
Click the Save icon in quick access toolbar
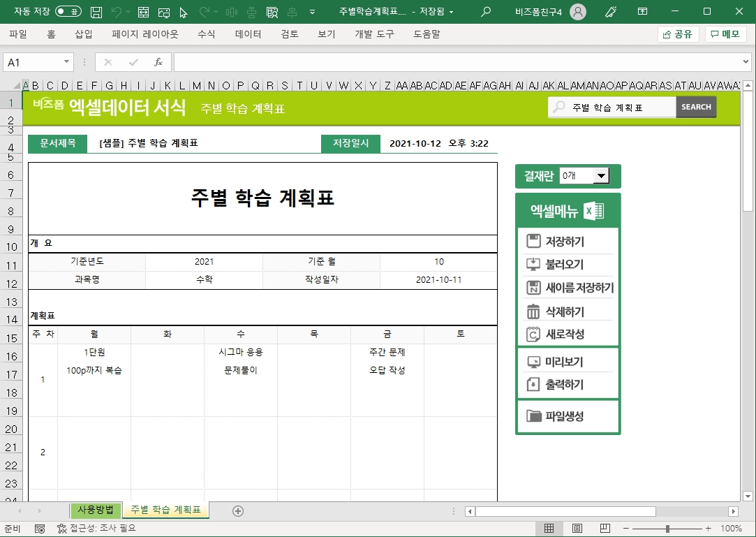[x=97, y=12]
